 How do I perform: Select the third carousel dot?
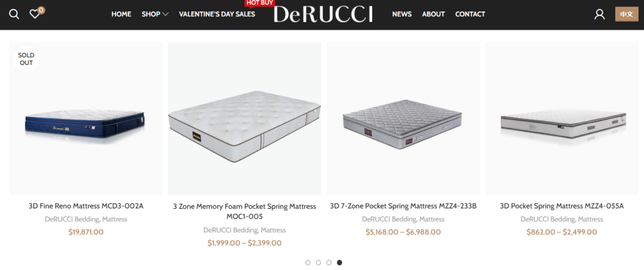point(329,263)
